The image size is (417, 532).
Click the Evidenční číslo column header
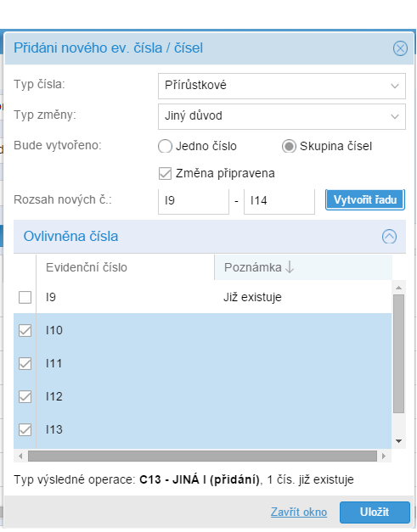coord(125,267)
